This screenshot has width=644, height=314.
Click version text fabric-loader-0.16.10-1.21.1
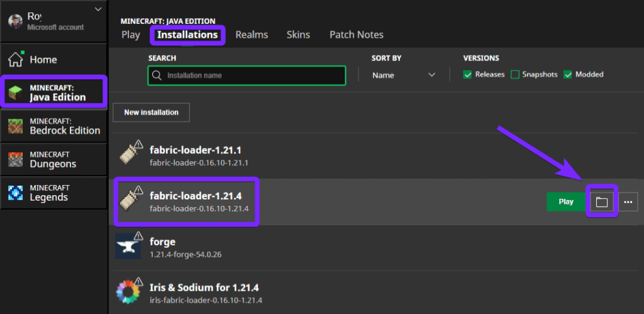[x=199, y=163]
